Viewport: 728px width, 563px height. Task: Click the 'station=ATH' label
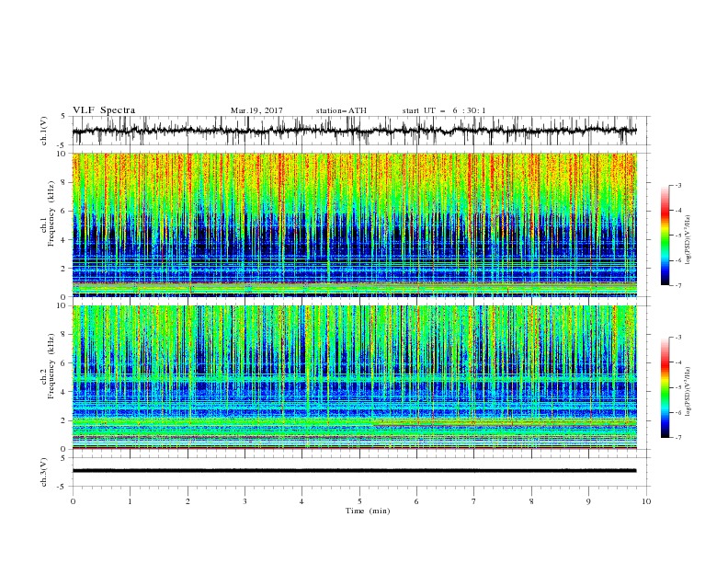coord(341,110)
